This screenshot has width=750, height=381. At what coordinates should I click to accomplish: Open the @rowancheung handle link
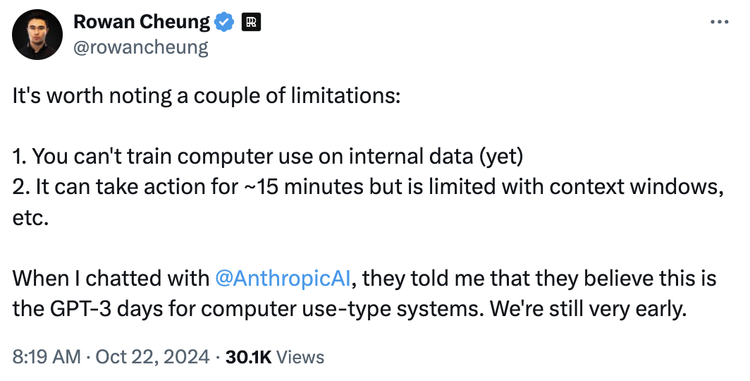pyautogui.click(x=141, y=48)
